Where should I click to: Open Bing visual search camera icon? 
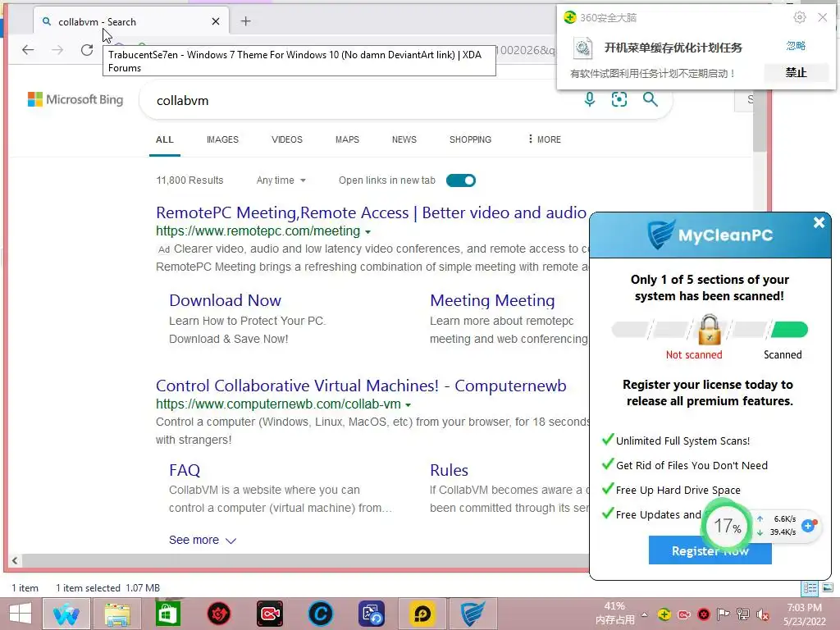(619, 99)
